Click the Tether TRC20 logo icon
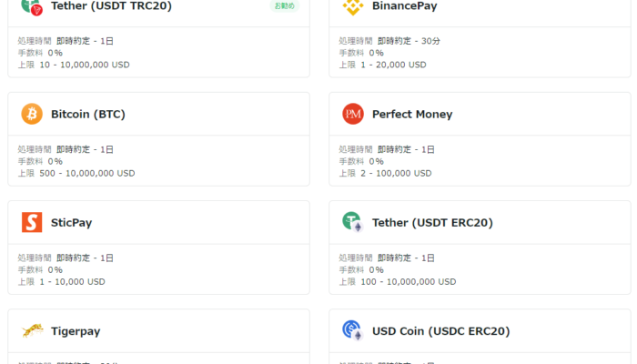The width and height of the screenshot is (637, 364). click(32, 7)
